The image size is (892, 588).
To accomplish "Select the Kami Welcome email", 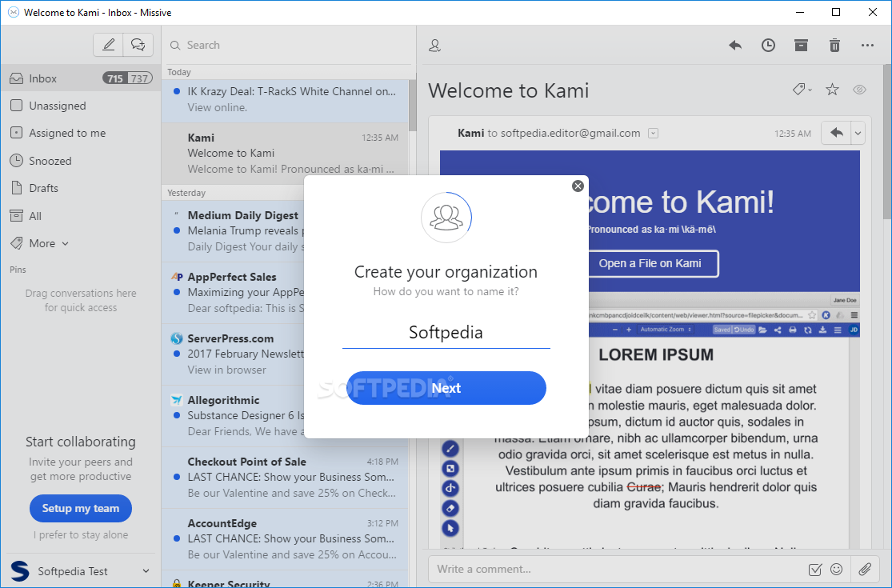I will coord(285,153).
